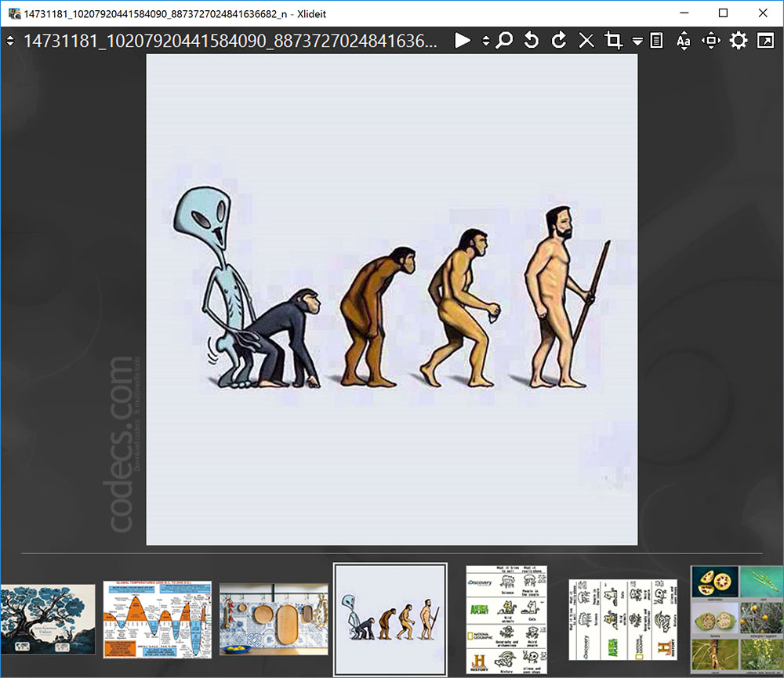The height and width of the screenshot is (678, 784).
Task: Select the crop tool
Action: pos(613,41)
